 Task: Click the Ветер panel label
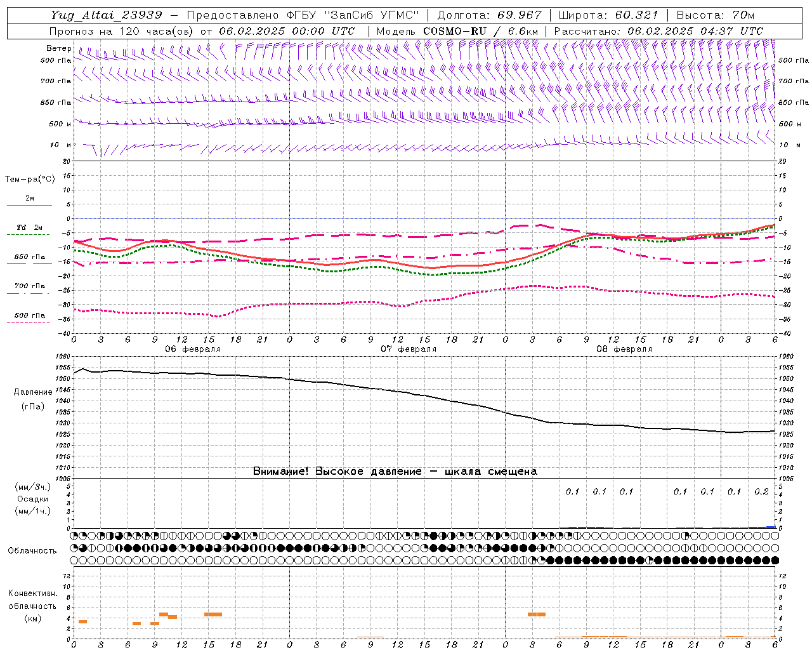tap(58, 48)
